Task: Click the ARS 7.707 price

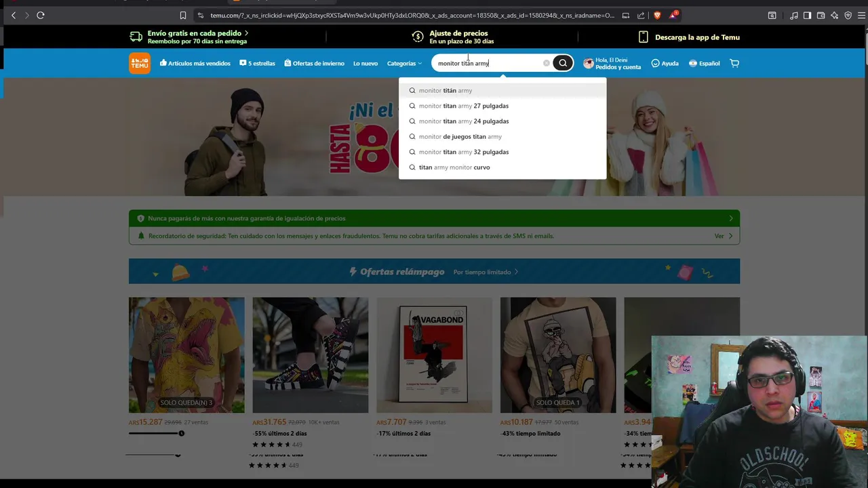Action: coord(392,422)
